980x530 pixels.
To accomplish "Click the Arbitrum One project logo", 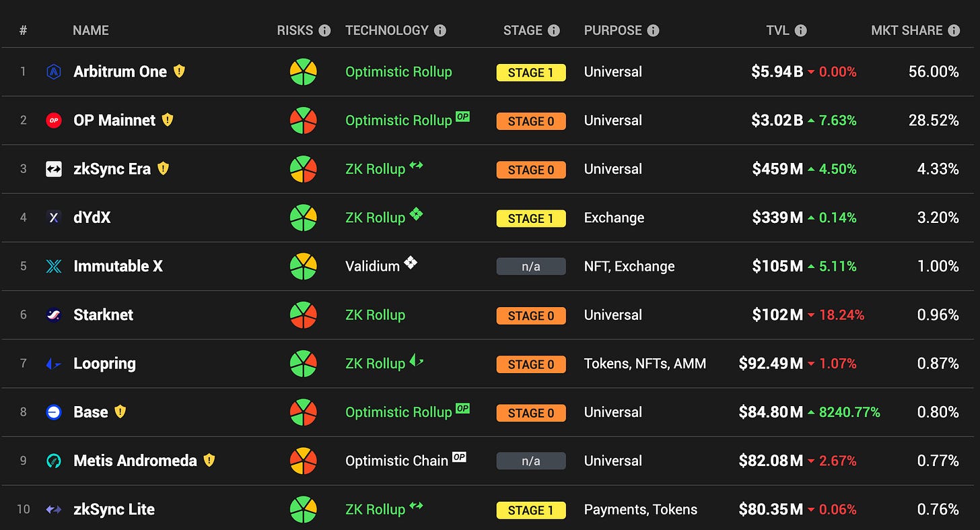I will click(x=54, y=71).
